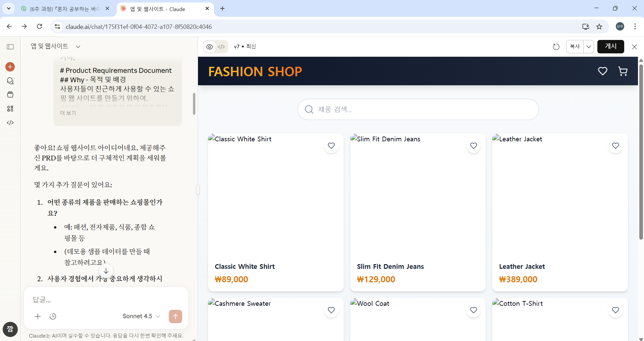Click the address bar URL
Screen dimensions: 644x341
[x=139, y=27]
